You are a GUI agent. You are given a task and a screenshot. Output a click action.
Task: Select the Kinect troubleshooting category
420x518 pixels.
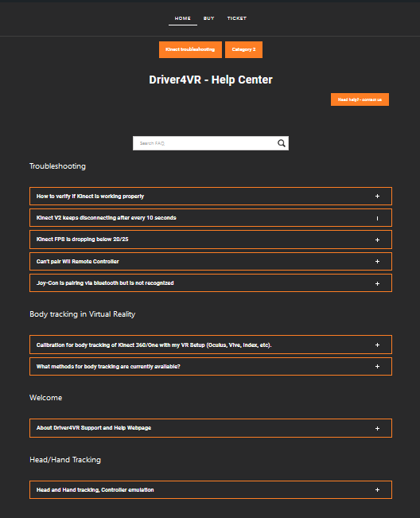(x=190, y=49)
